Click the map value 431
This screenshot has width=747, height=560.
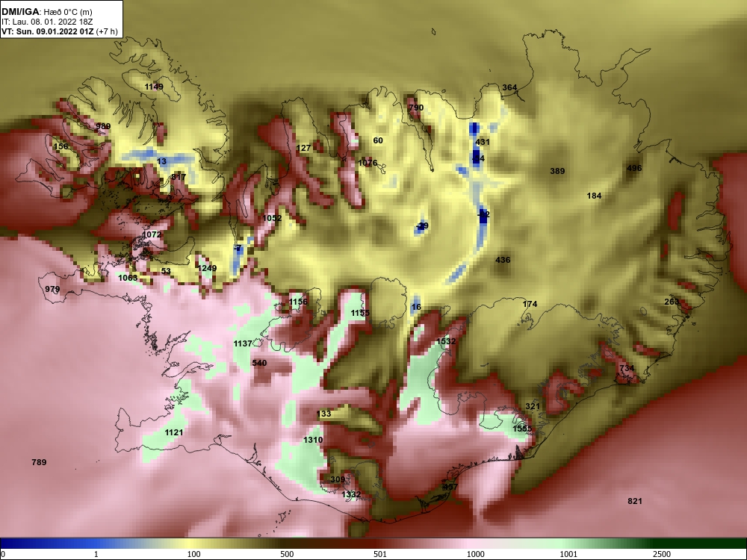tap(482, 142)
